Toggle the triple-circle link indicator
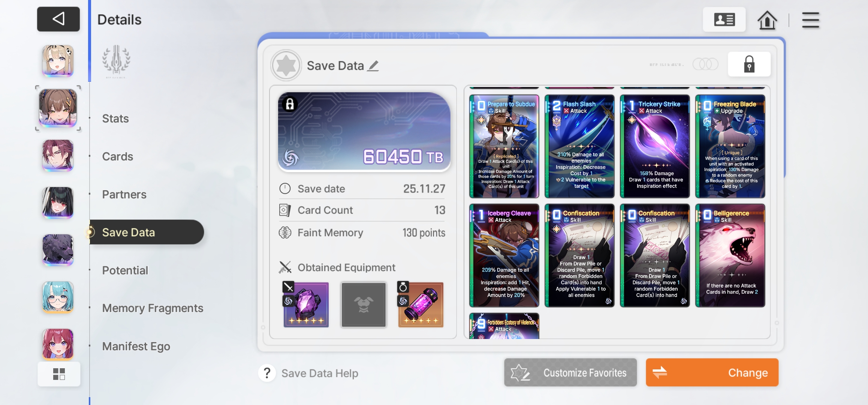868x405 pixels. click(x=705, y=64)
